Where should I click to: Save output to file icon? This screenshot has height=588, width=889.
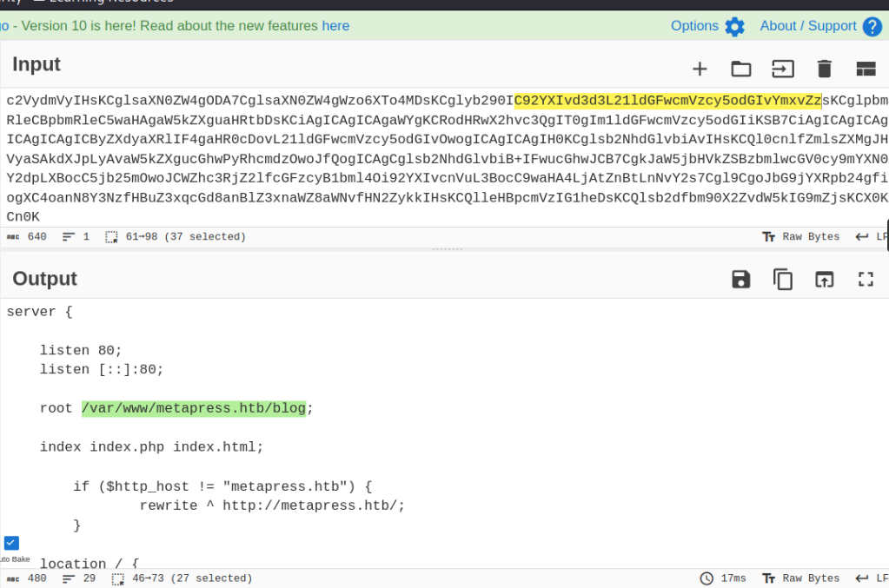pyautogui.click(x=741, y=280)
